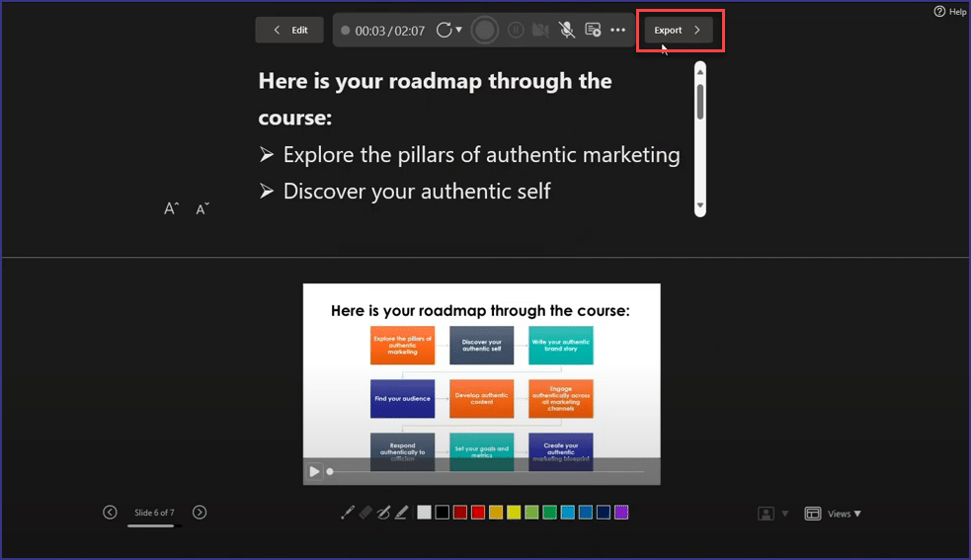Open the Help link

point(950,11)
